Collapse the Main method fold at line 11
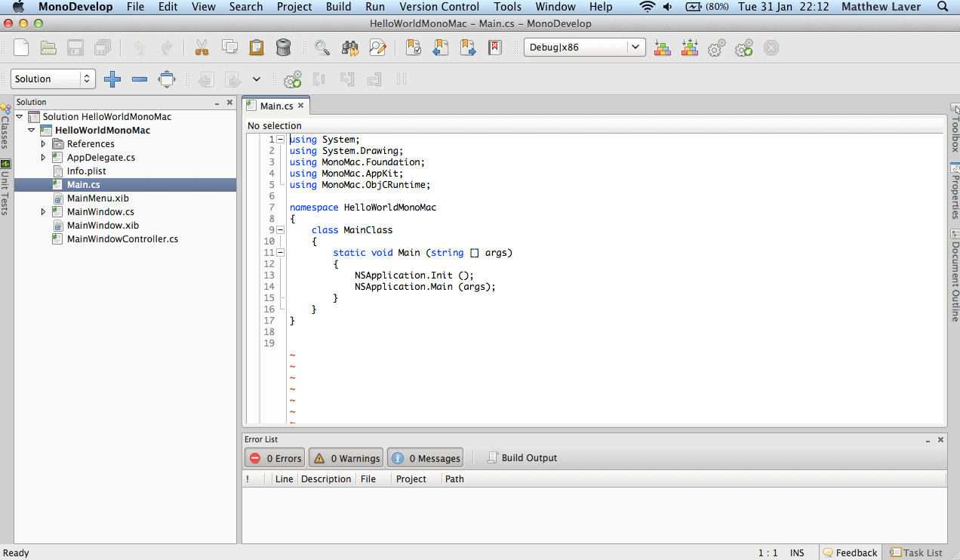 tap(281, 253)
